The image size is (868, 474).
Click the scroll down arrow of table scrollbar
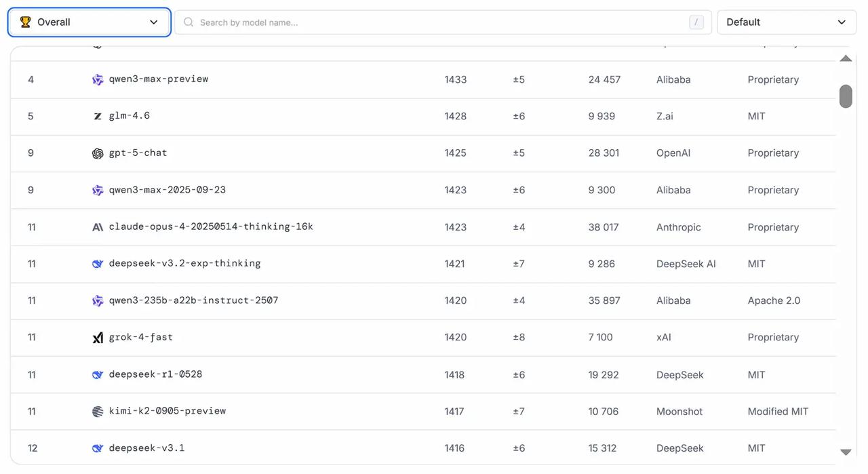[x=846, y=452]
